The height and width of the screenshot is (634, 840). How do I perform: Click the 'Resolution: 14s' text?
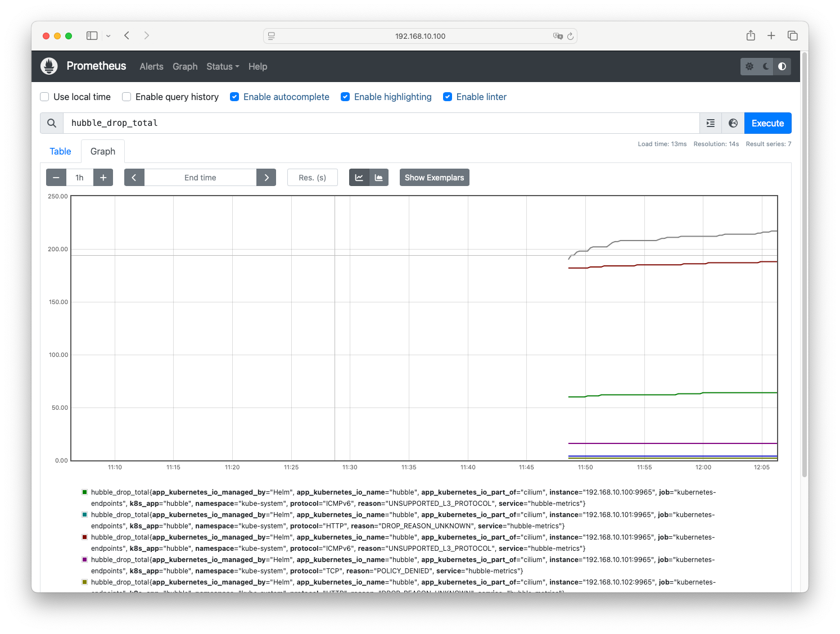click(x=716, y=144)
